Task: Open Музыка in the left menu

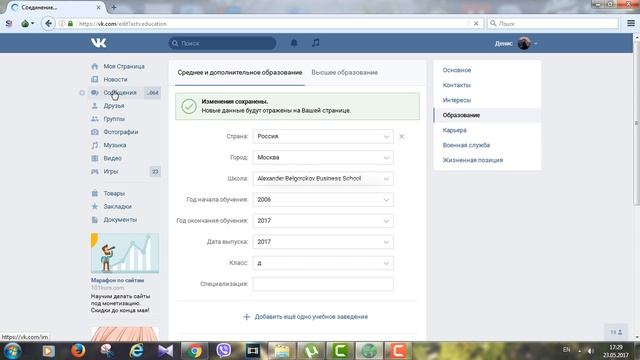Action: tap(115, 145)
